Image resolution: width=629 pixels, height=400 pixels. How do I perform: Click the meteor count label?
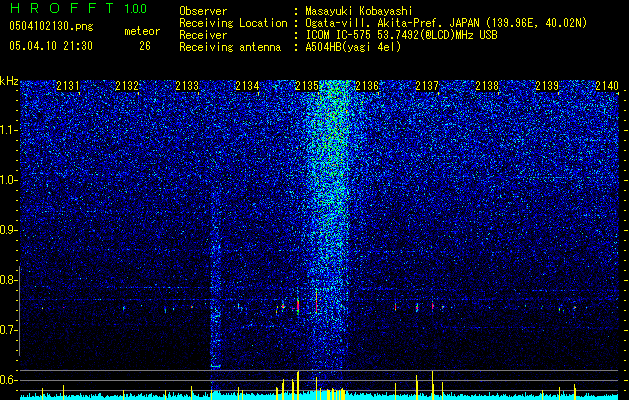point(142,31)
